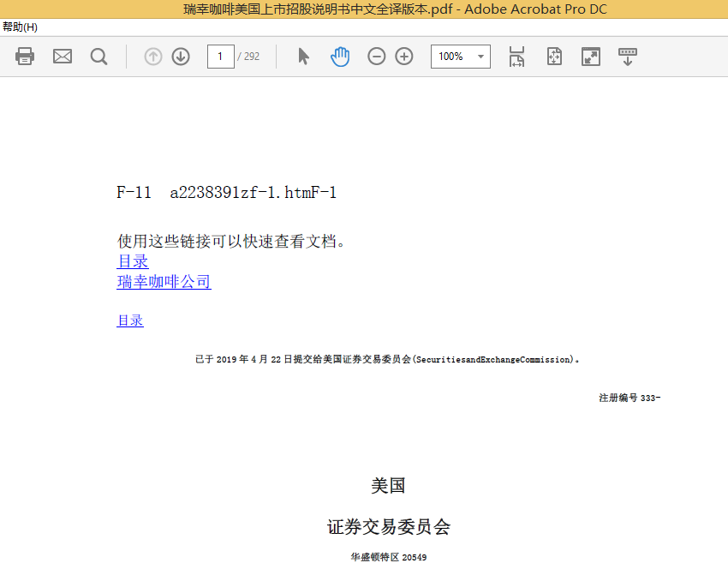
Task: Click the lower 目录 link
Action: 130,320
